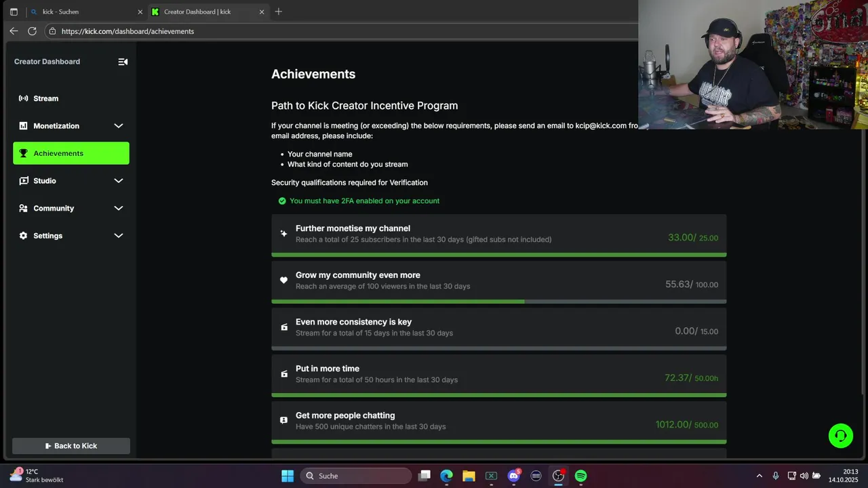Image resolution: width=868 pixels, height=488 pixels.
Task: Select 'You must have 2FA enabled' text
Action: point(364,201)
